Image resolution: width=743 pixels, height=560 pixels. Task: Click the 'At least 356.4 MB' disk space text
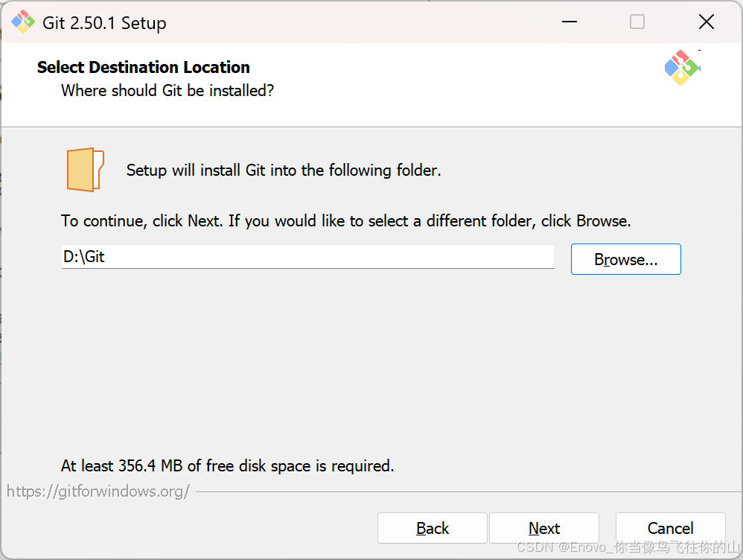point(228,466)
